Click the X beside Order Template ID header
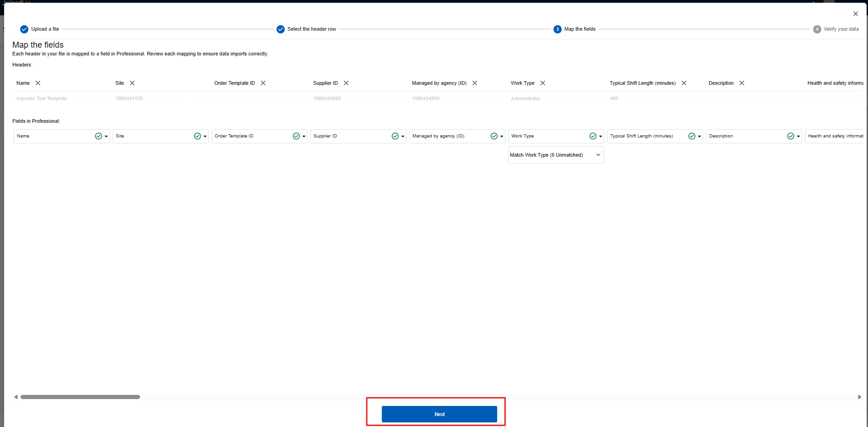The height and width of the screenshot is (427, 868). click(263, 83)
